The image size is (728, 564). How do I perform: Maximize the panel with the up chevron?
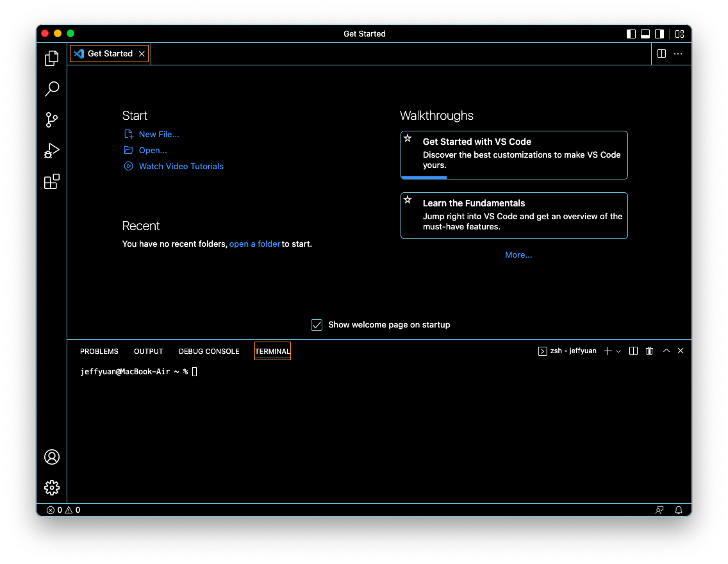coord(666,351)
